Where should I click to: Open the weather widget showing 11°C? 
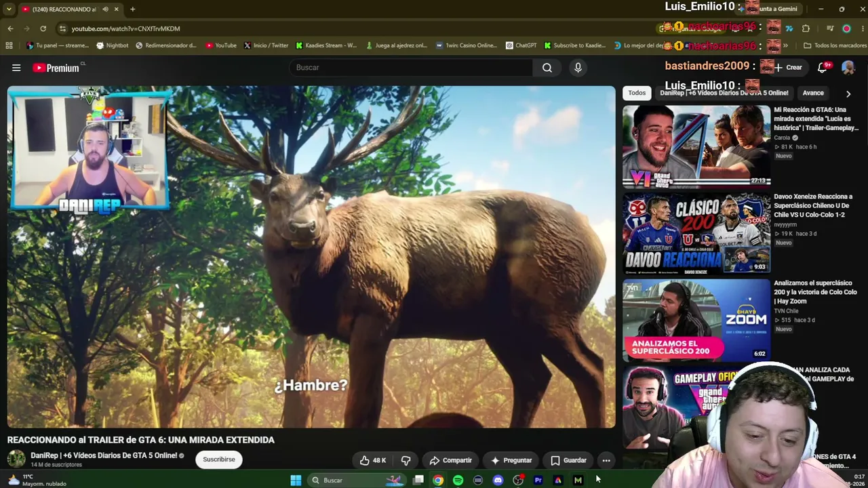point(38,480)
